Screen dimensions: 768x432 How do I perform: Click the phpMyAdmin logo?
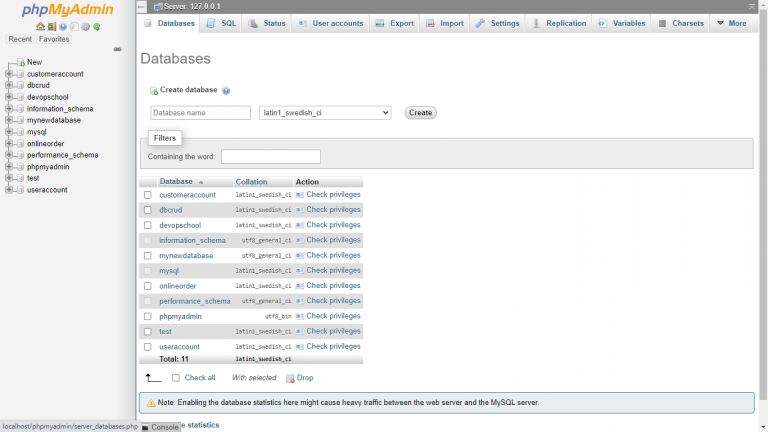click(x=68, y=10)
